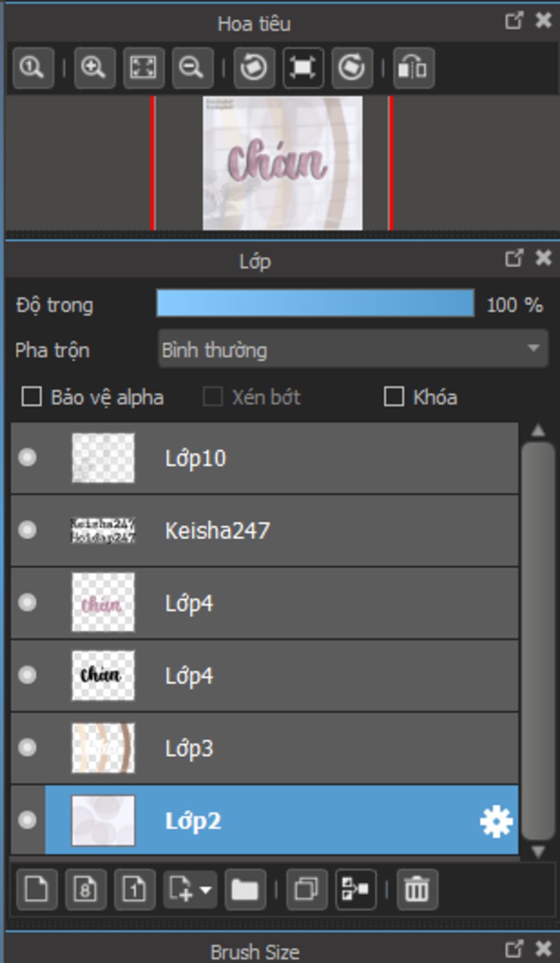Rotate canvas left in navigator
This screenshot has height=963, width=560.
[254, 68]
